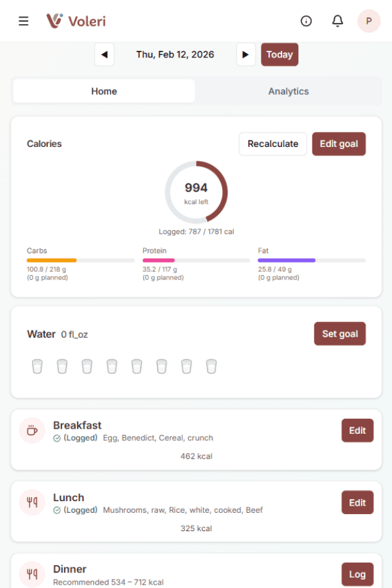Click the Lunch cutlery icon

32,502
